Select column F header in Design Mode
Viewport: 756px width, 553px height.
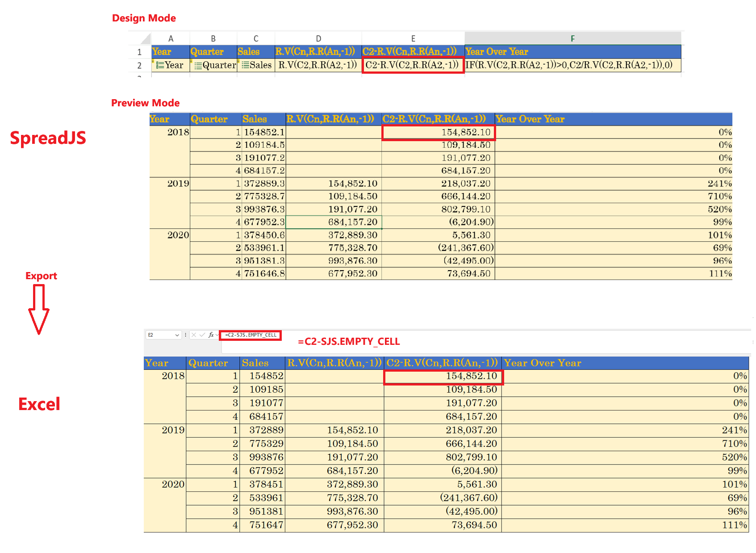pos(572,38)
